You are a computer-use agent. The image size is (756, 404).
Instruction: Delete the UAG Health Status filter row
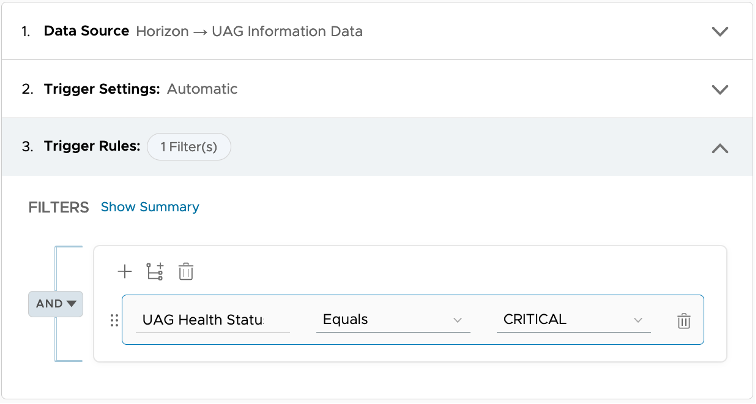tap(684, 321)
